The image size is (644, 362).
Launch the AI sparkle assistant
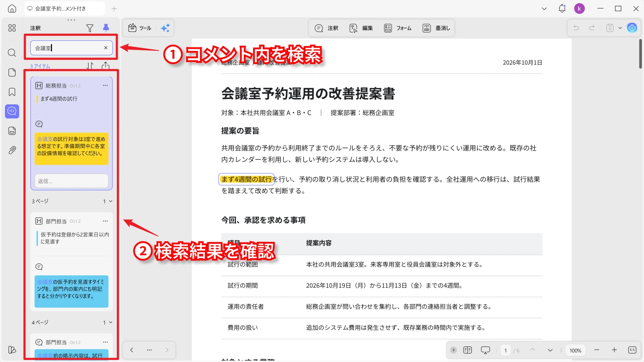click(165, 28)
